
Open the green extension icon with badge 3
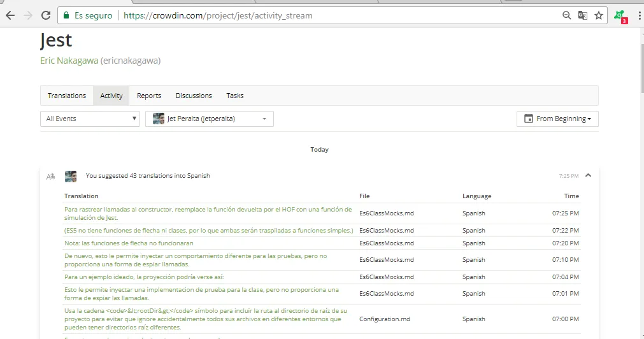620,17
